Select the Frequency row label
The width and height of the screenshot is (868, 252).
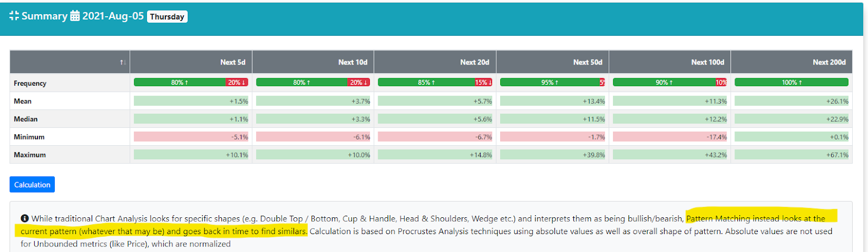pos(30,83)
